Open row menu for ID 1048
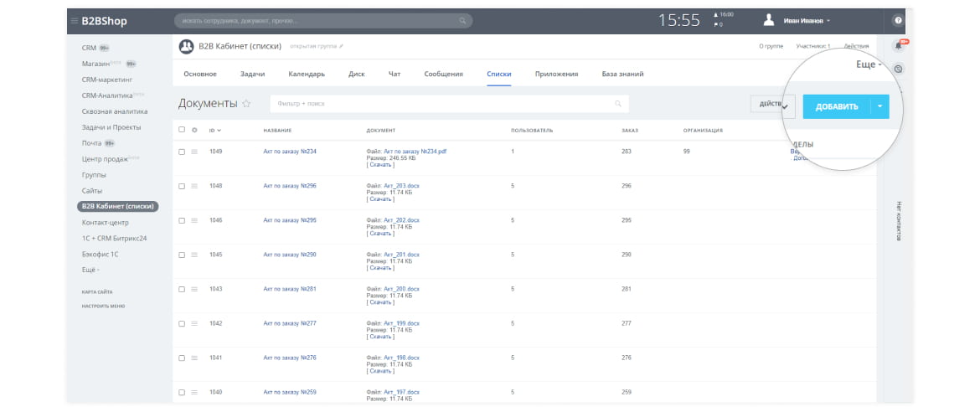The image size is (980, 412). click(194, 186)
